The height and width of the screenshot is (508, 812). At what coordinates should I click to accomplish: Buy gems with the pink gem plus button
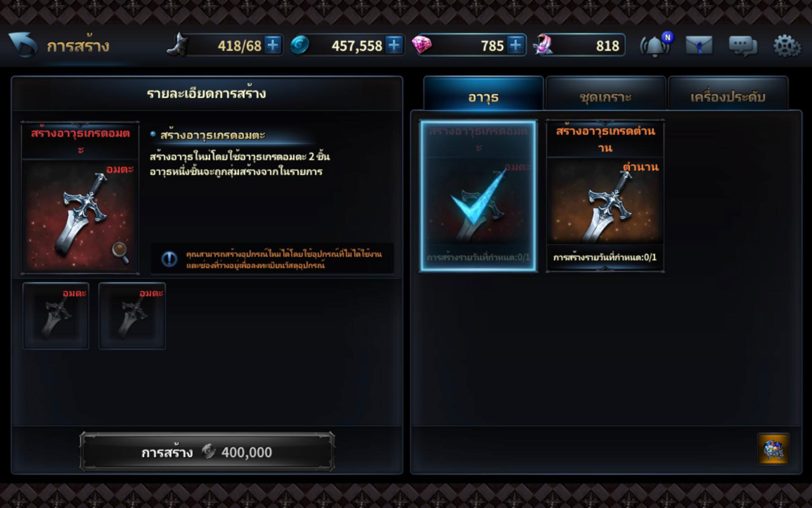[x=516, y=45]
